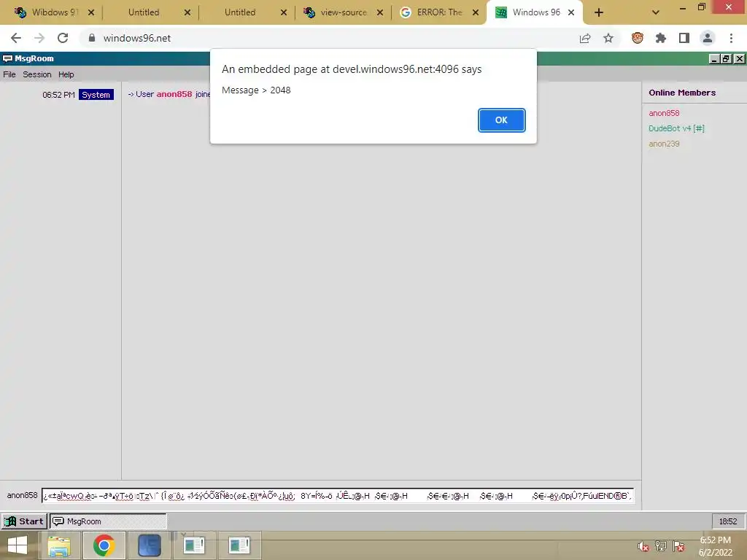Close the ERROR: The tab
This screenshot has width=747, height=560.
click(476, 12)
